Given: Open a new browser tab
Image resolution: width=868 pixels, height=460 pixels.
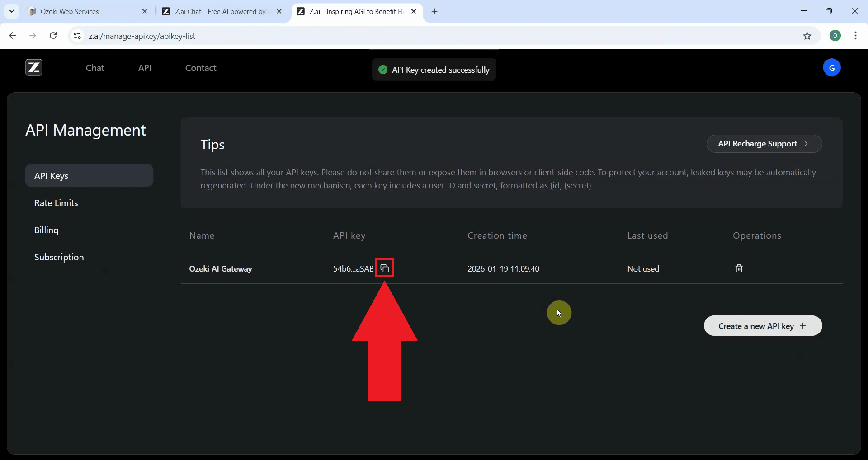Looking at the screenshot, I should (x=435, y=11).
